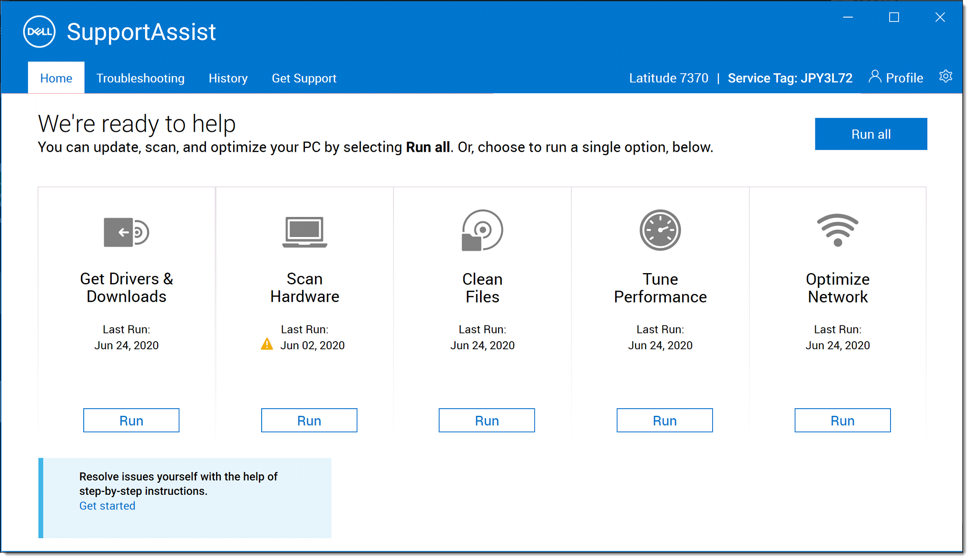This screenshot has height=560, width=970.
Task: Run Tune Performance optimization
Action: coord(664,420)
